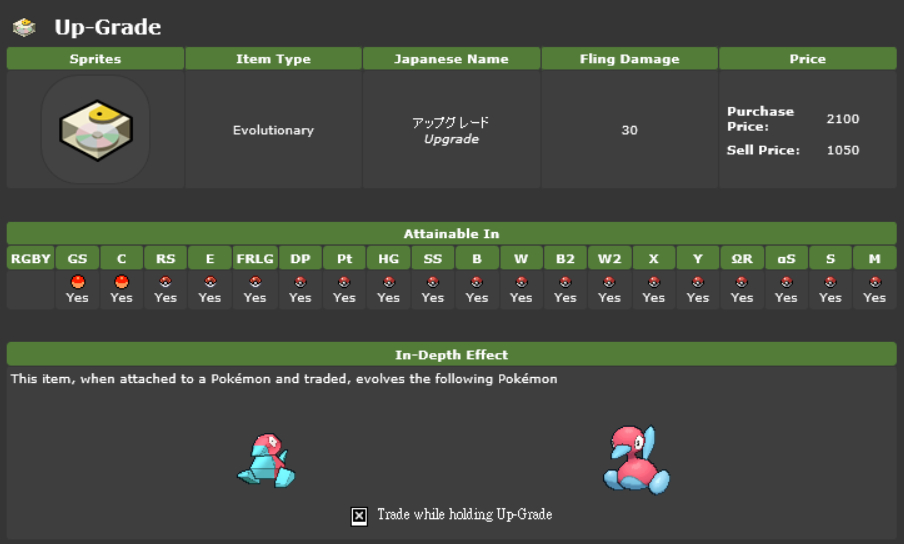This screenshot has height=544, width=904.
Task: Click the Poké Ball icon under W column
Action: (521, 282)
